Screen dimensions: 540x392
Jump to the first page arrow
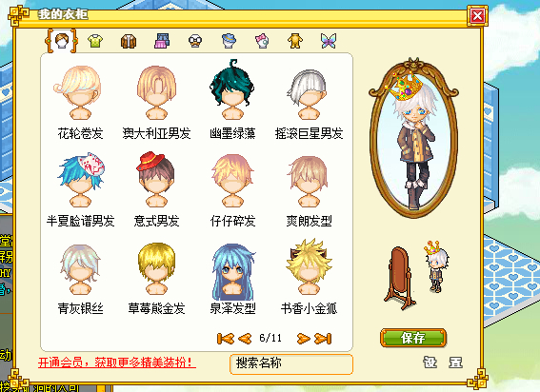(225, 339)
